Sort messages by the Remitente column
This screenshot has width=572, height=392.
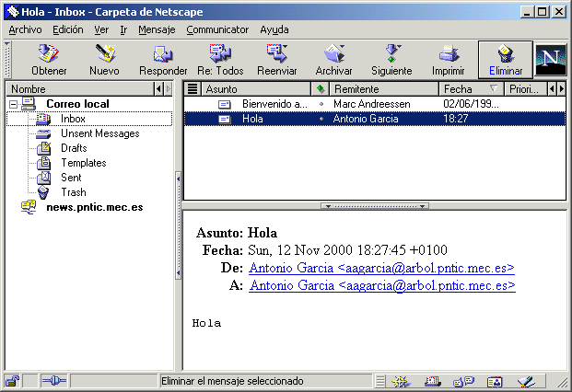tap(384, 89)
